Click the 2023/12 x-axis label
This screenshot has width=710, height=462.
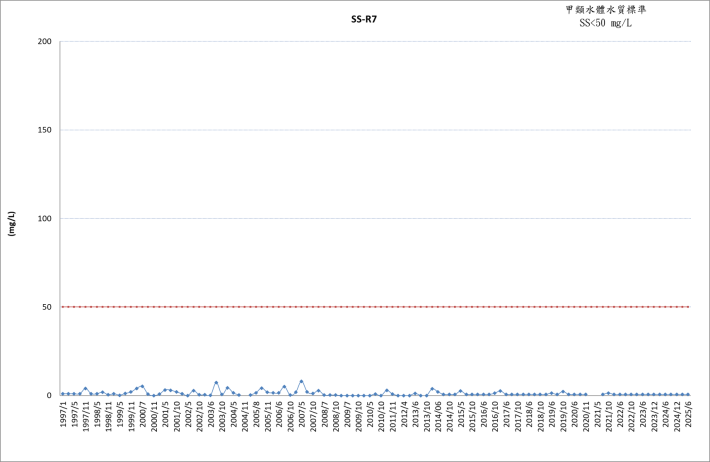point(654,415)
